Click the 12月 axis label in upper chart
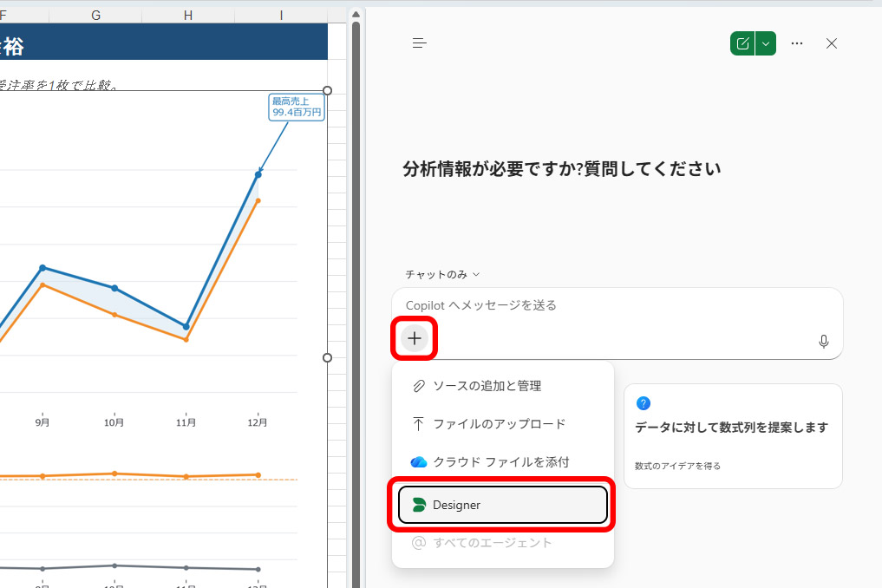This screenshot has width=882, height=588. (x=258, y=422)
